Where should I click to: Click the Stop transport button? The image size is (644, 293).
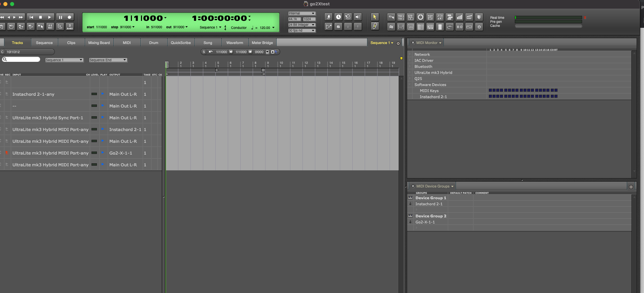pyautogui.click(x=40, y=17)
